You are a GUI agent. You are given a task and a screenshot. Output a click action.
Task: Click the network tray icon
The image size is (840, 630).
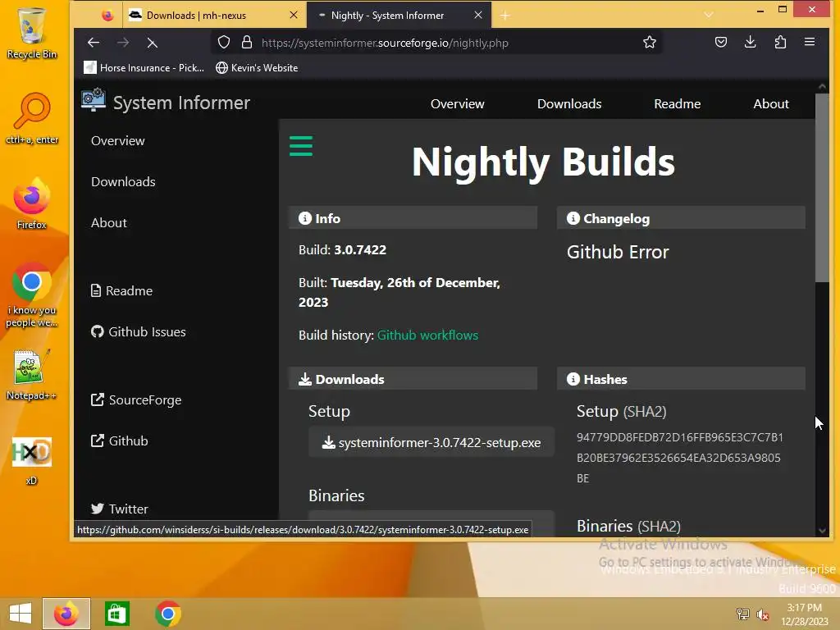742,614
